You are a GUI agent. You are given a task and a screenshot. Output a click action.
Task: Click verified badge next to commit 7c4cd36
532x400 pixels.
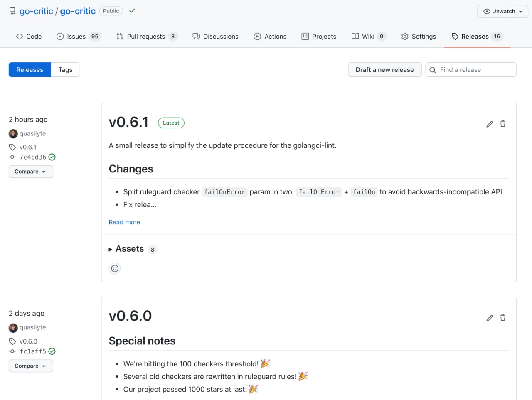(52, 157)
